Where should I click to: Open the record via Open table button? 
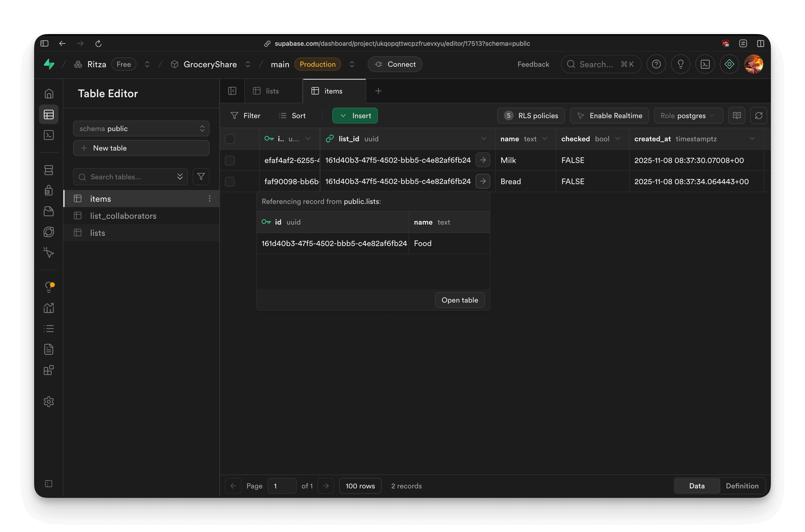click(460, 300)
